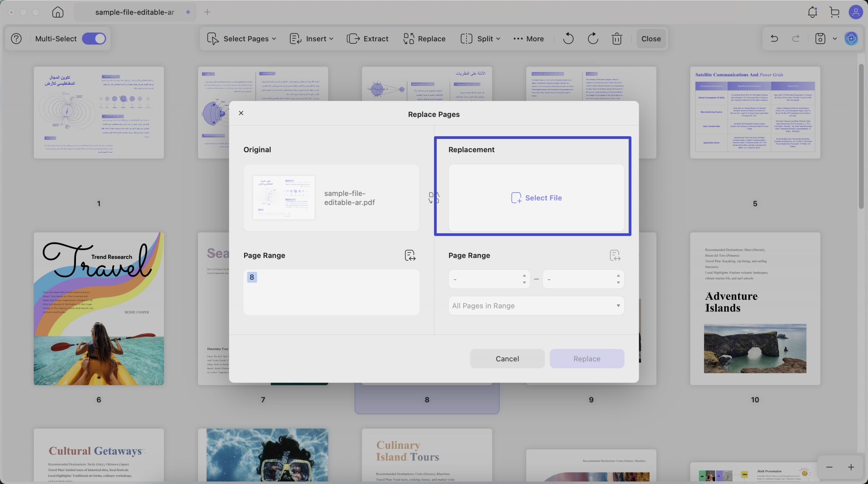The image size is (868, 484).
Task: Switch to sample-file-editable-ar tab
Action: pyautogui.click(x=135, y=12)
